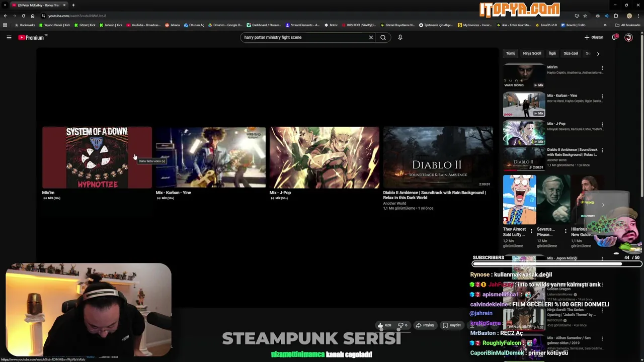Open YouTube notifications bell

[x=614, y=37]
